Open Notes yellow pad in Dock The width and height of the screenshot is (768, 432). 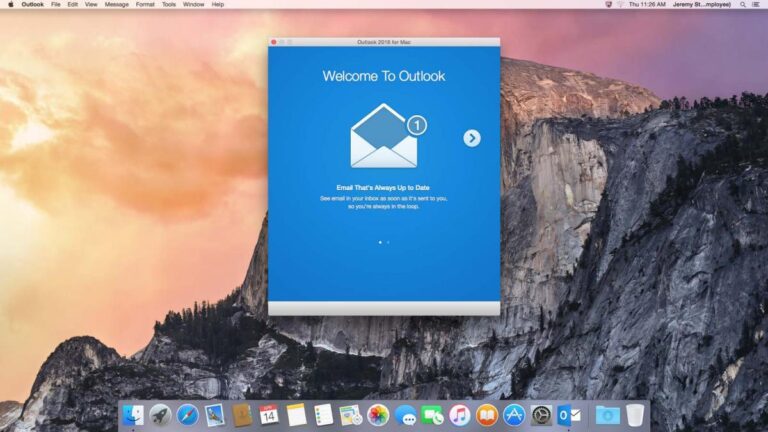[x=296, y=415]
